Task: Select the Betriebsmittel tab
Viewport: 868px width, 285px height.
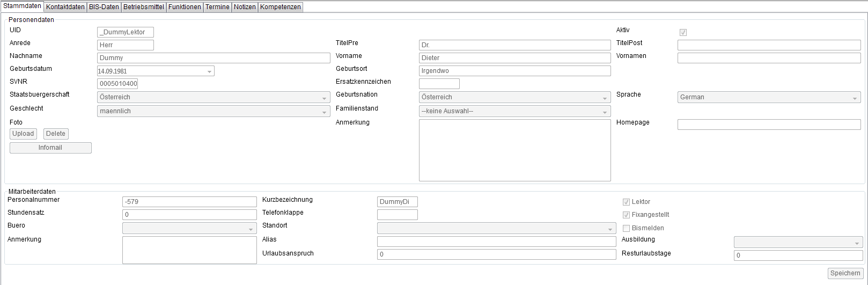Action: (x=143, y=7)
